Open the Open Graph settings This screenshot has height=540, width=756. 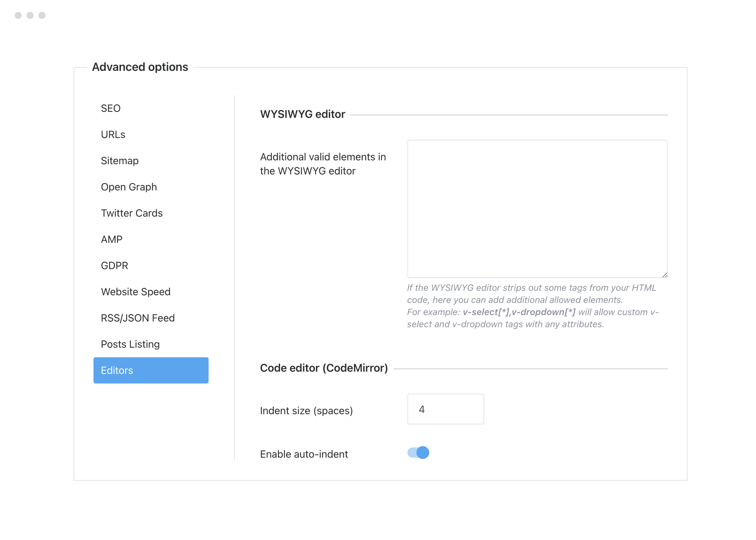129,187
